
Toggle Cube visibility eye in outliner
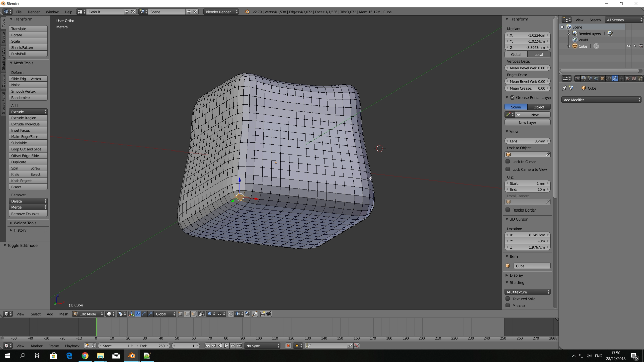(628, 46)
